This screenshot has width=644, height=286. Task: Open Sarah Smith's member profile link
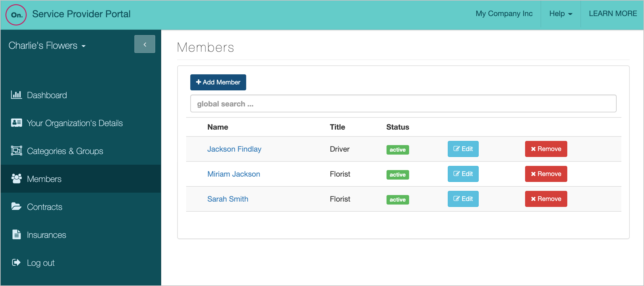[228, 199]
